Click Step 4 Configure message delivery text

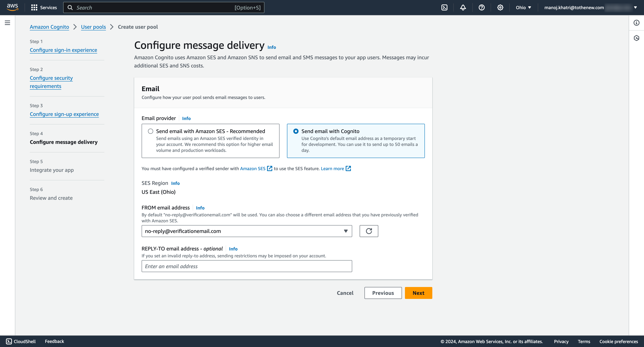tap(64, 142)
